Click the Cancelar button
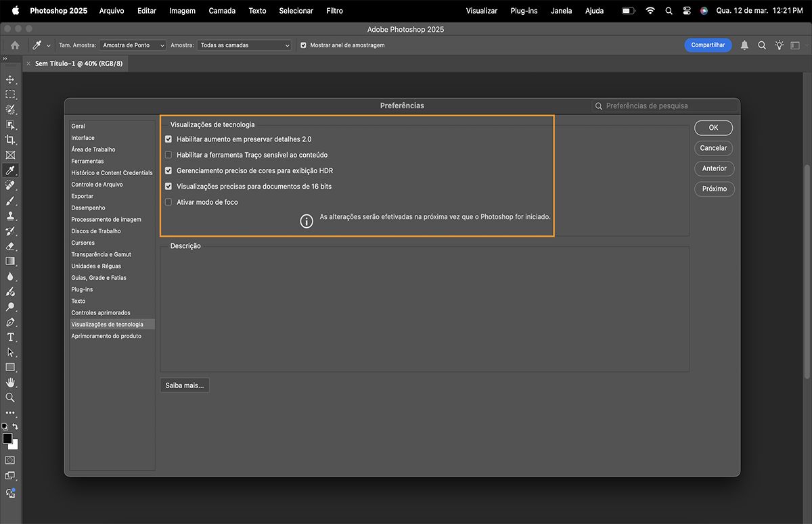Viewport: 812px width, 524px height. click(x=713, y=148)
